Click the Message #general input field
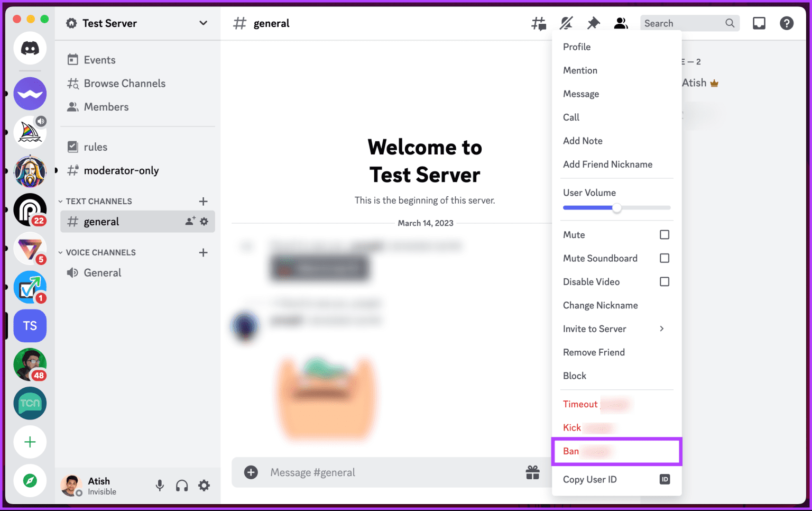This screenshot has width=812, height=511. click(370, 472)
